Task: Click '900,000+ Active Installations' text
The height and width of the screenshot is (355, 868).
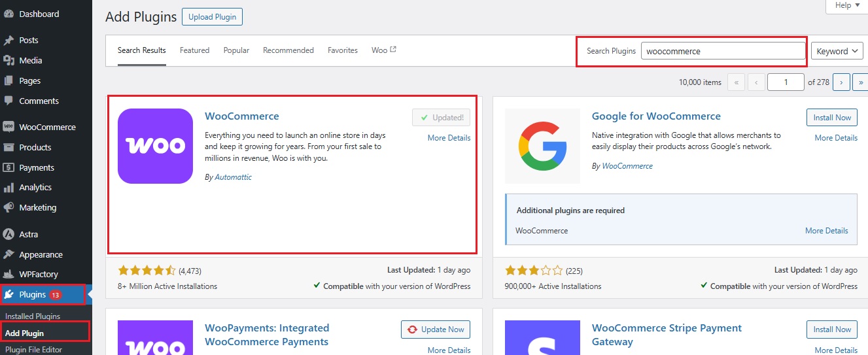Action: (x=553, y=286)
